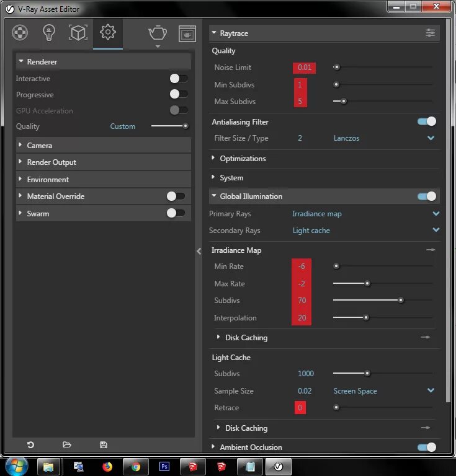The height and width of the screenshot is (476, 456).
Task: Click the Windows Start button
Action: (17, 466)
